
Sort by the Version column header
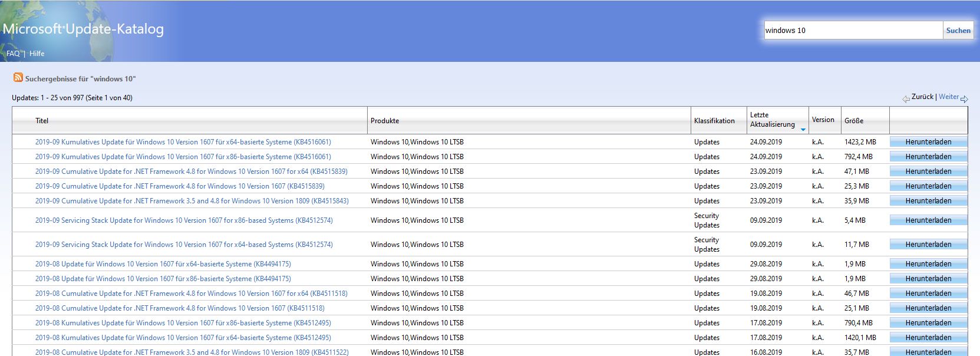pos(823,120)
